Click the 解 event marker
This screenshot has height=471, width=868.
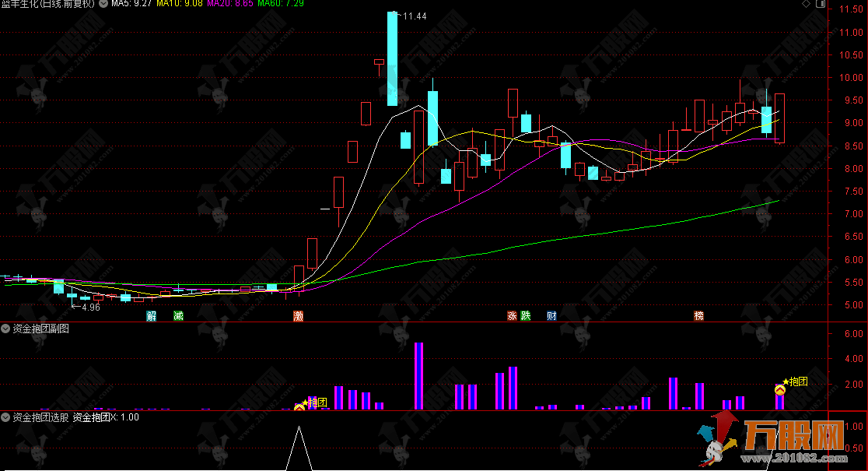tap(151, 316)
